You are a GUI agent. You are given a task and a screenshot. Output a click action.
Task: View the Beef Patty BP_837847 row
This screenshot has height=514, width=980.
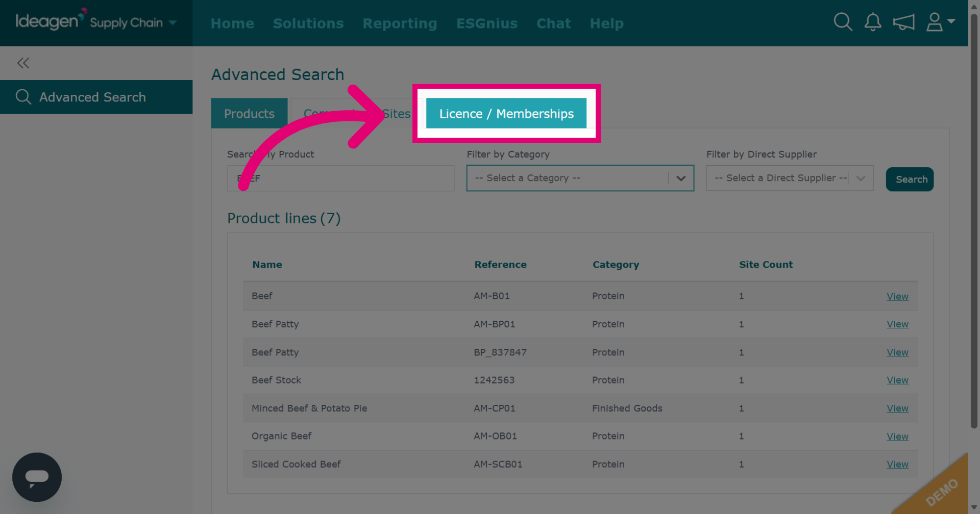pos(897,352)
